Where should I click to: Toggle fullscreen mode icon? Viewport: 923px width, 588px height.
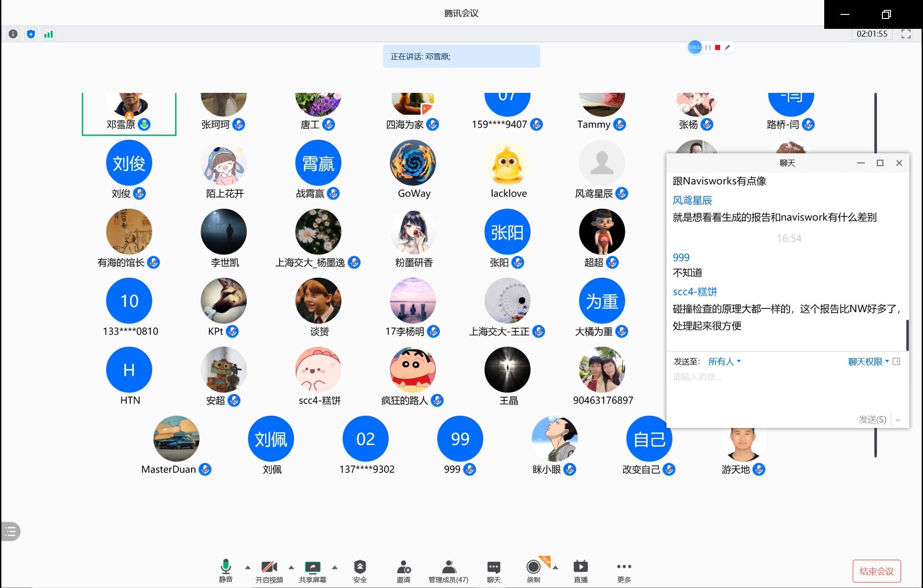click(x=906, y=34)
